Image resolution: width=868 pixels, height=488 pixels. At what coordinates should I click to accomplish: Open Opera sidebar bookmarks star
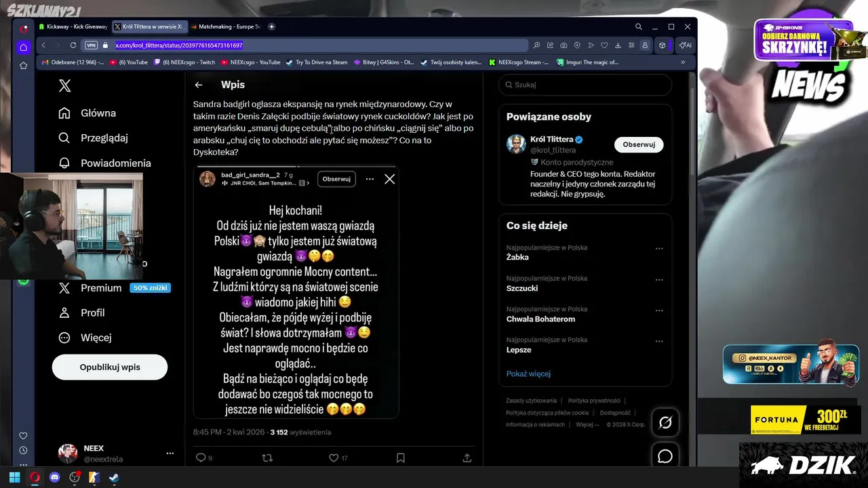pyautogui.click(x=23, y=65)
